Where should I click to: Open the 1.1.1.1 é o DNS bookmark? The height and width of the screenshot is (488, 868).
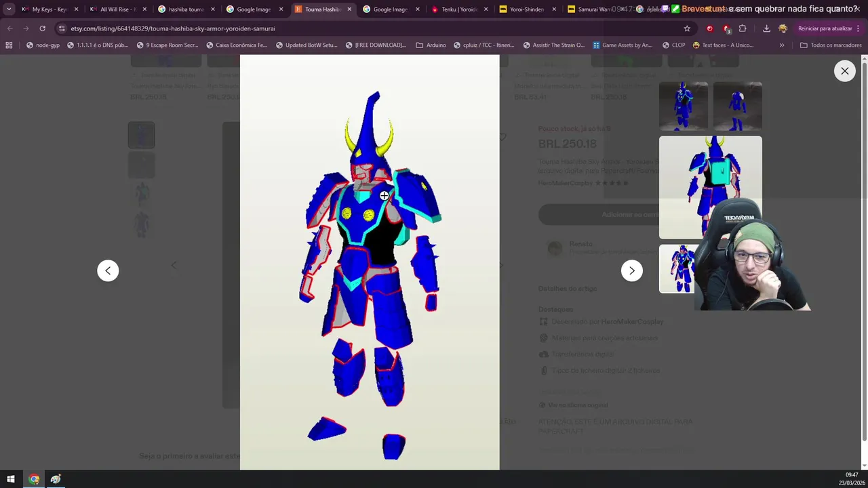point(98,45)
